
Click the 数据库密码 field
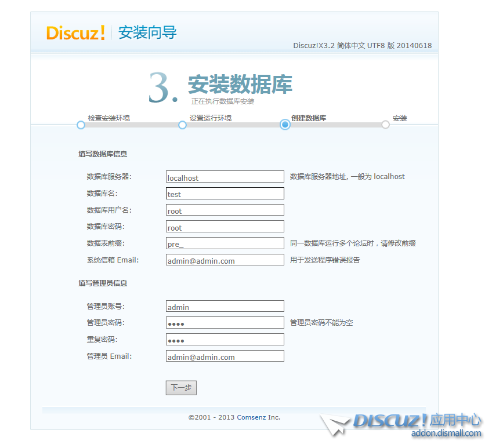225,227
